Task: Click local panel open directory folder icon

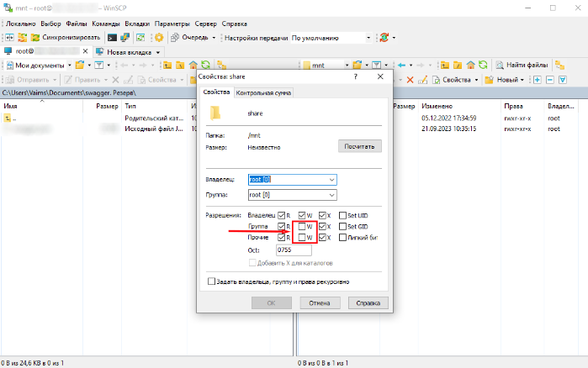Action: tap(80, 66)
